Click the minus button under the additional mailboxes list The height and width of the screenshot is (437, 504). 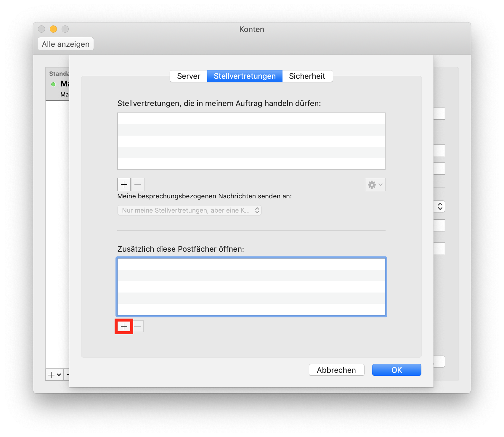pyautogui.click(x=138, y=326)
